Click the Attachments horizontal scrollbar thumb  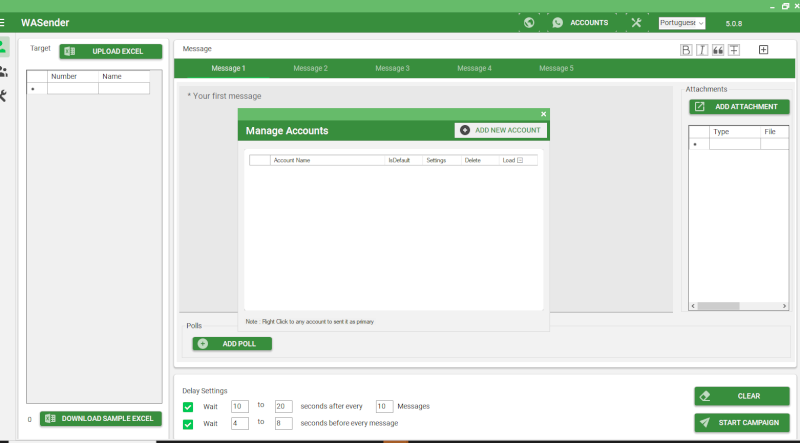[718, 306]
